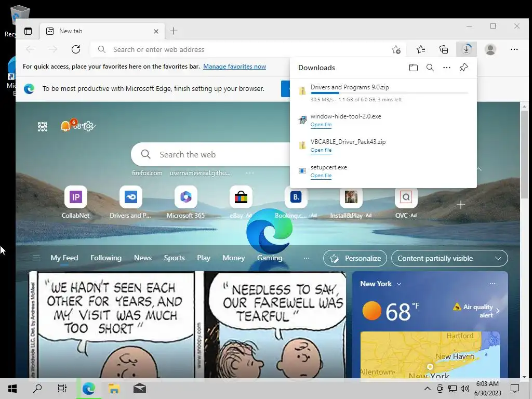Open the apps launcher grid icon
The height and width of the screenshot is (399, 532).
43,127
